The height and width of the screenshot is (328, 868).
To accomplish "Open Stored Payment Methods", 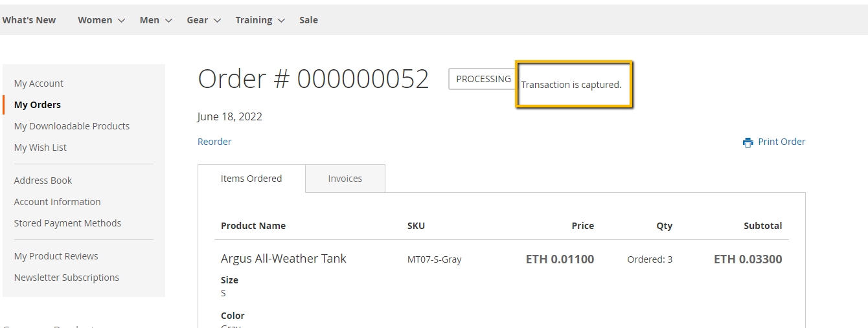I will click(67, 223).
